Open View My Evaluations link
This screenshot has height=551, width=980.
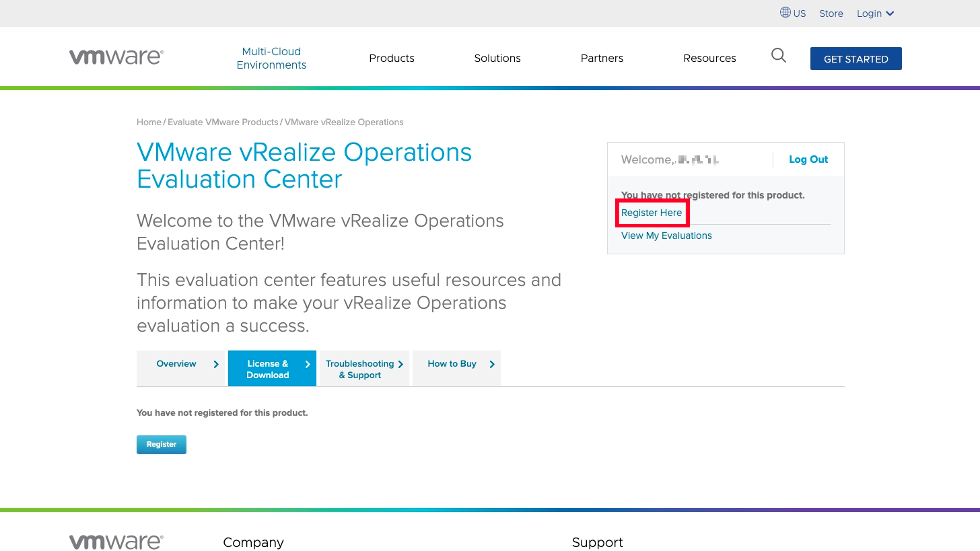[x=666, y=235]
